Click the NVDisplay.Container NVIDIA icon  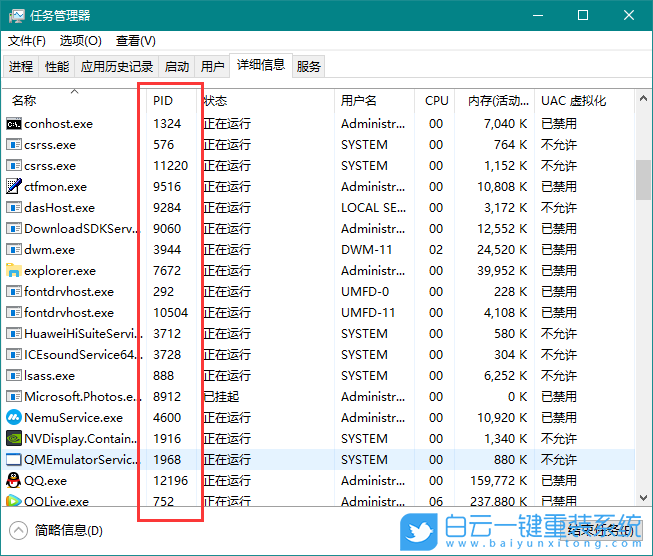(14, 438)
